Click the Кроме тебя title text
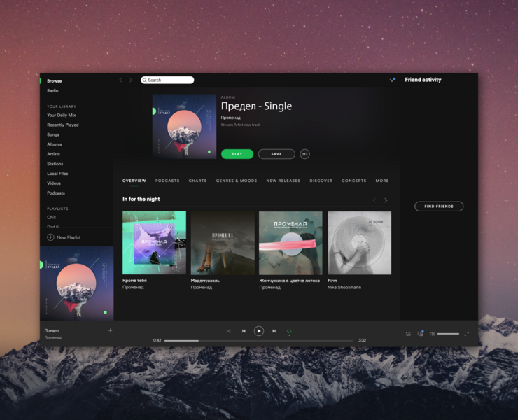The width and height of the screenshot is (518, 420). point(134,281)
